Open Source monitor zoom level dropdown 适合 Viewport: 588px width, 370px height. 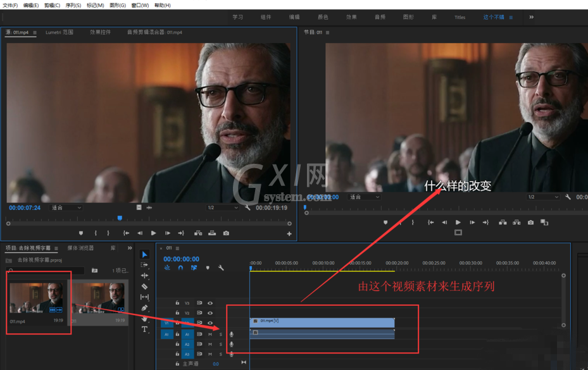(66, 207)
